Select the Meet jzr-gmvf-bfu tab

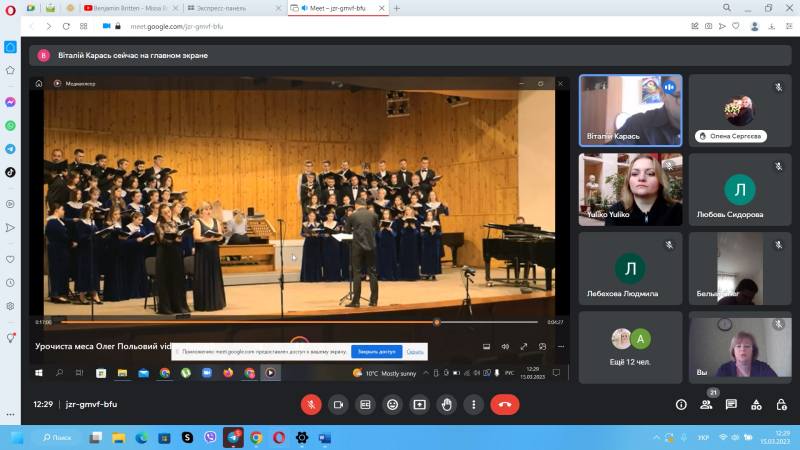coord(338,8)
